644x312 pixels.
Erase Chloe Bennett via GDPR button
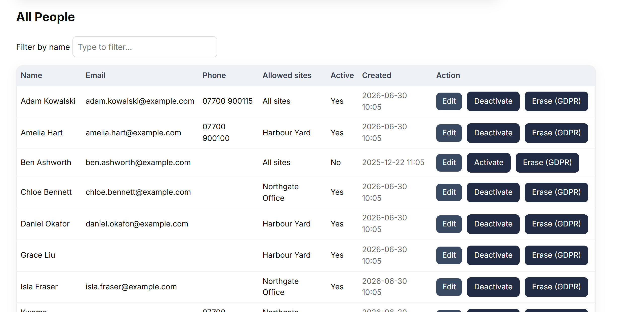[556, 192]
